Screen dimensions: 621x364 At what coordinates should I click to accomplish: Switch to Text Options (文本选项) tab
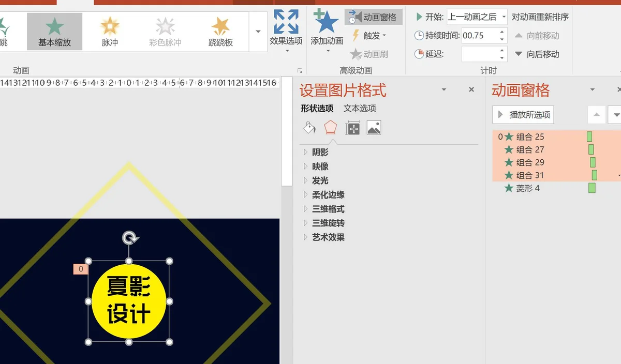(360, 108)
